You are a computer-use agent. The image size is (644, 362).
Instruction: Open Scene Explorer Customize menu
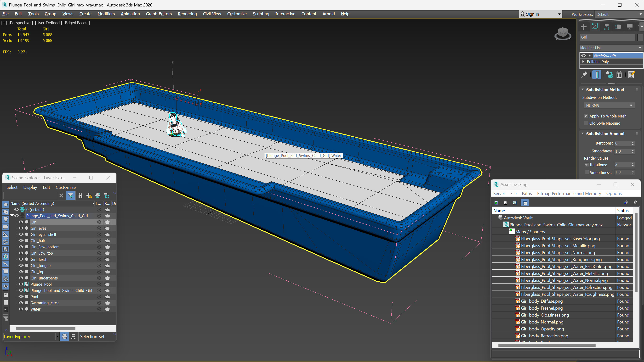(x=65, y=187)
